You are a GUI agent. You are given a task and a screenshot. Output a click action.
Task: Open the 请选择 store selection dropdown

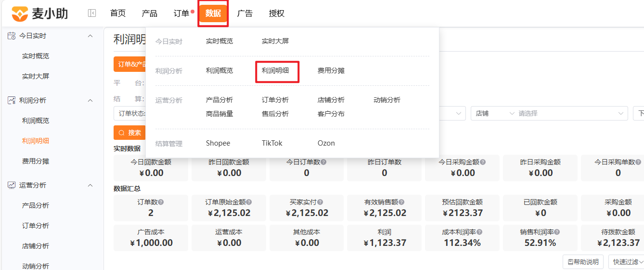point(572,113)
